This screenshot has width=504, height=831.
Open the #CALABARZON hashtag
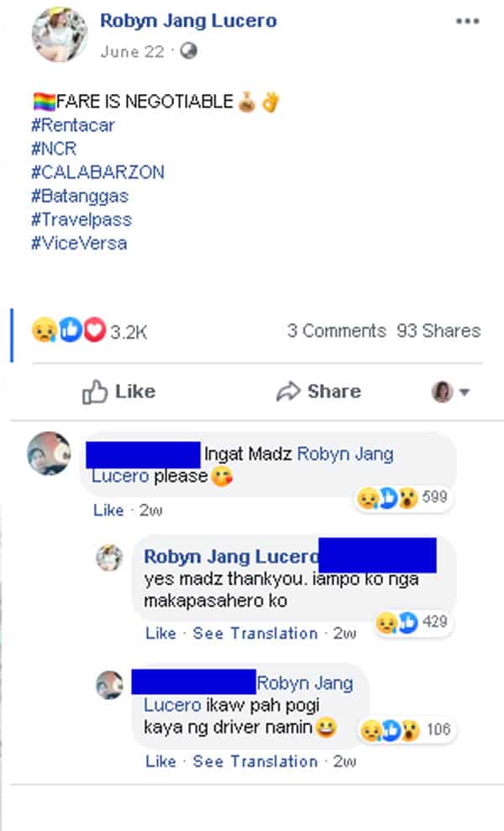point(97,171)
